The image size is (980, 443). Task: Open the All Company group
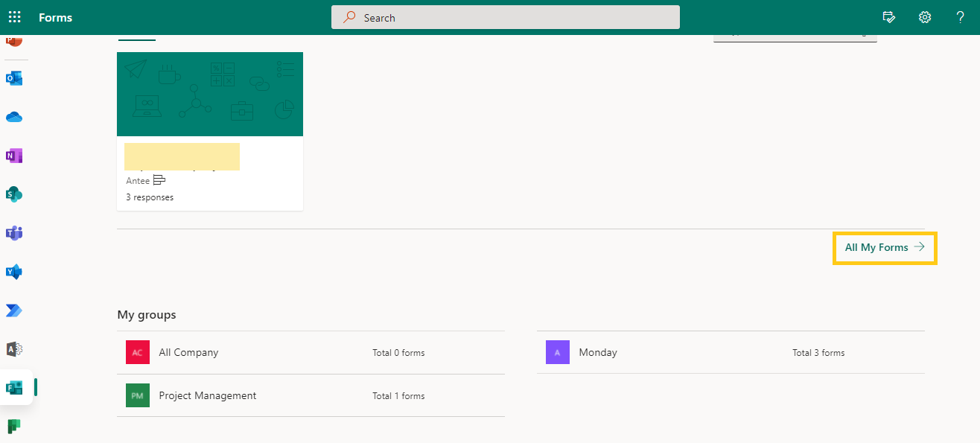[x=188, y=352]
